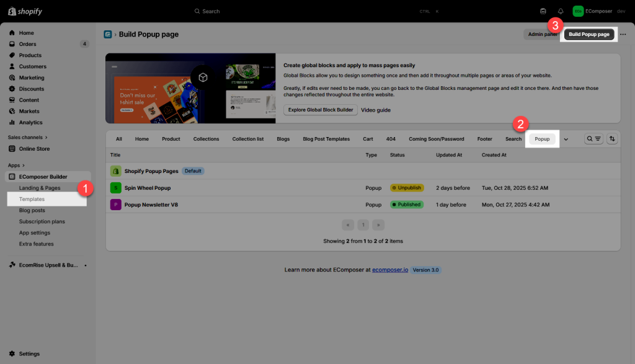Switch to the Popup tab
The image size is (635, 364).
pyautogui.click(x=542, y=139)
